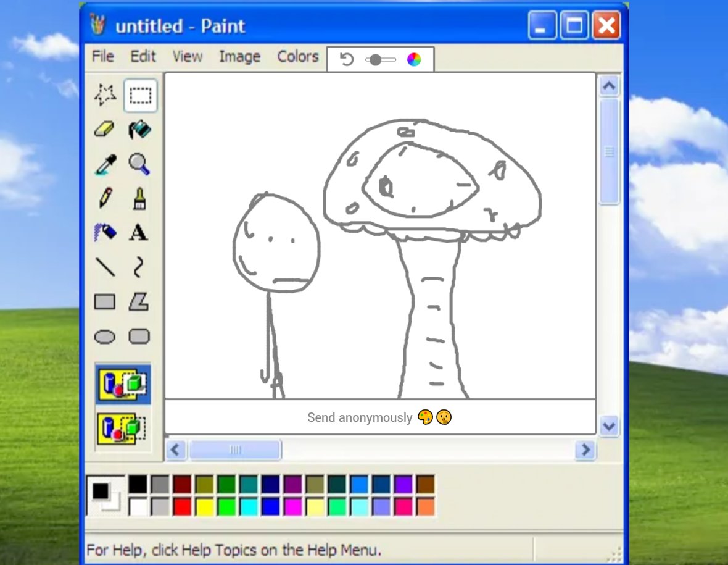
Task: Maximize the Paint window
Action: tap(574, 25)
